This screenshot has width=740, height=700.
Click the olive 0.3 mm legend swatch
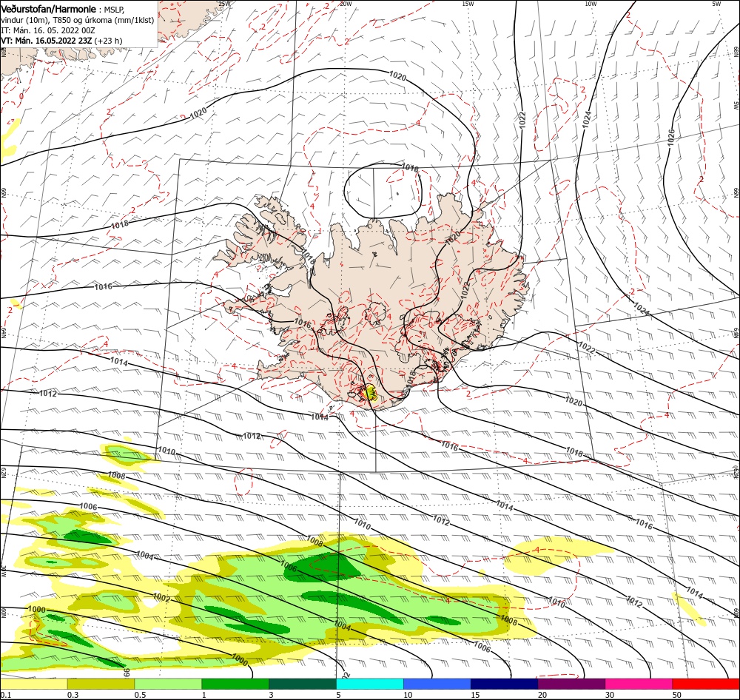tap(101, 684)
